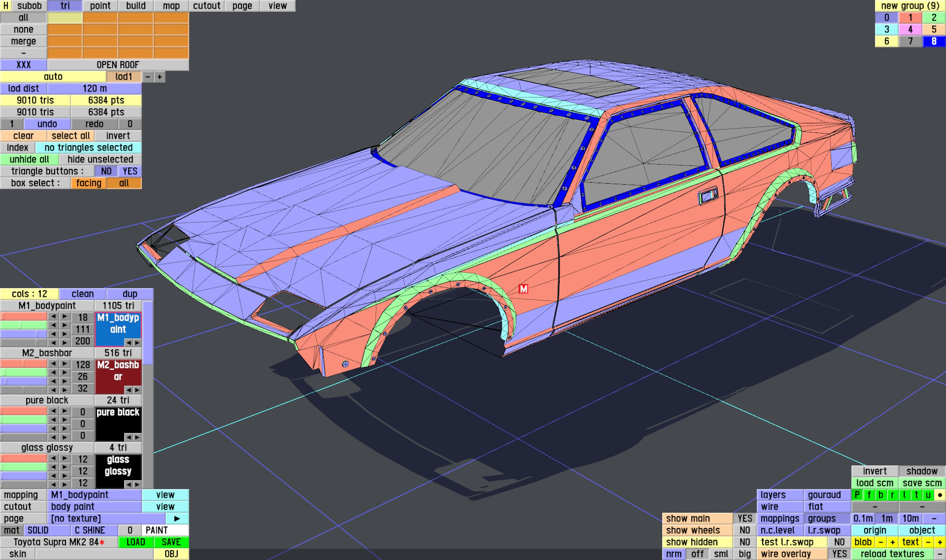Click the green SAVE button
Viewport: 946px width, 560px height.
pyautogui.click(x=171, y=542)
